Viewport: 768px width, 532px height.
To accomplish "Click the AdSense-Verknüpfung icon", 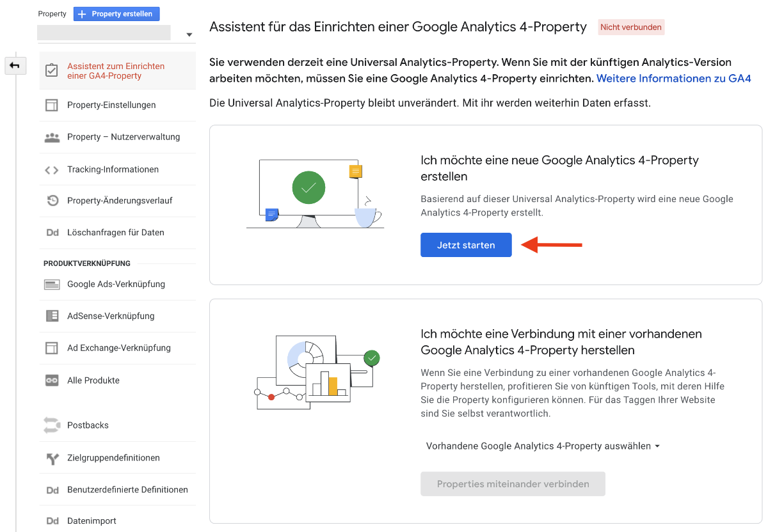I will (52, 316).
